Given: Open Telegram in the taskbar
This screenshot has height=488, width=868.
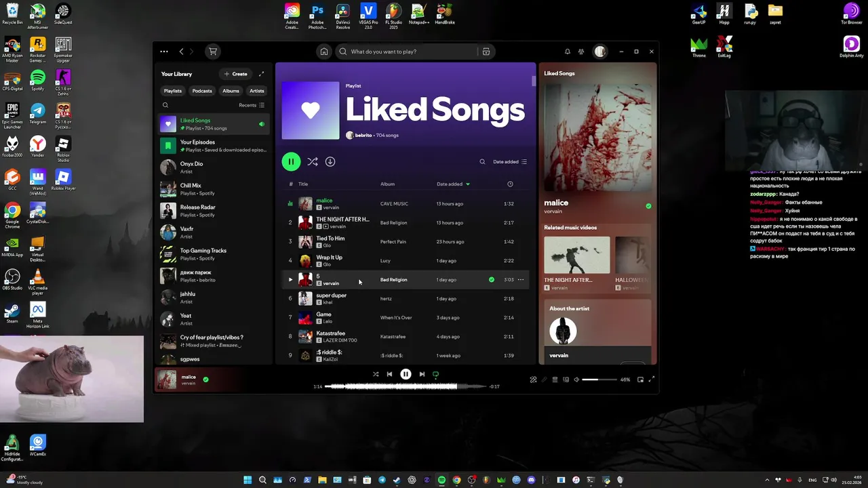Looking at the screenshot, I should coord(382,480).
